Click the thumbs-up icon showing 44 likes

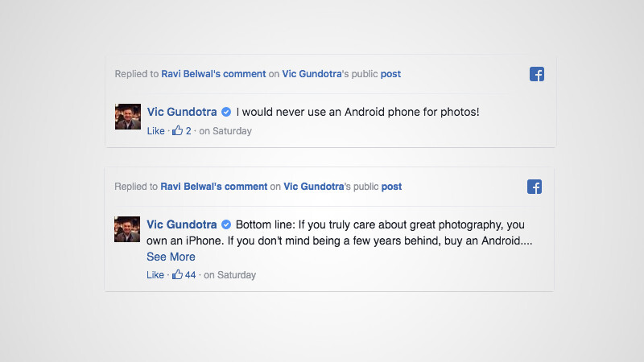click(177, 275)
